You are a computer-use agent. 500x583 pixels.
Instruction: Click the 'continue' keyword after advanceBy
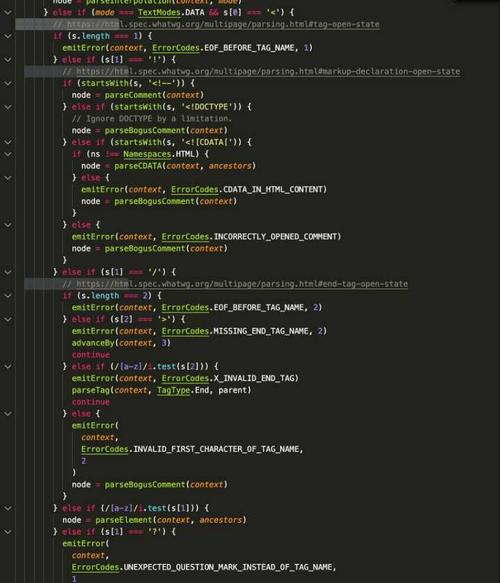tap(91, 355)
